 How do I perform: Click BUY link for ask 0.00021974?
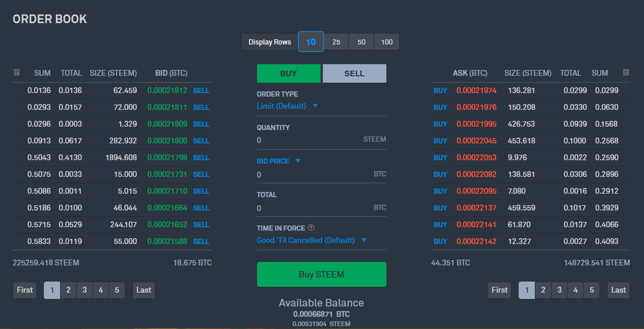coord(440,90)
